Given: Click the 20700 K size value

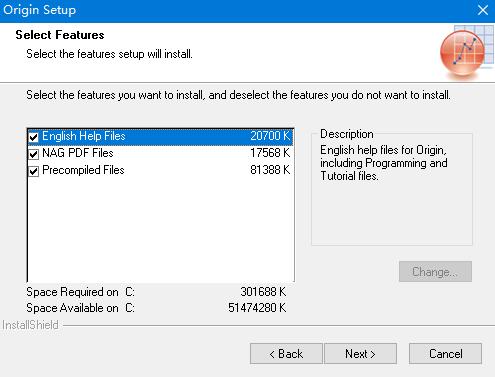Looking at the screenshot, I should click(270, 136).
